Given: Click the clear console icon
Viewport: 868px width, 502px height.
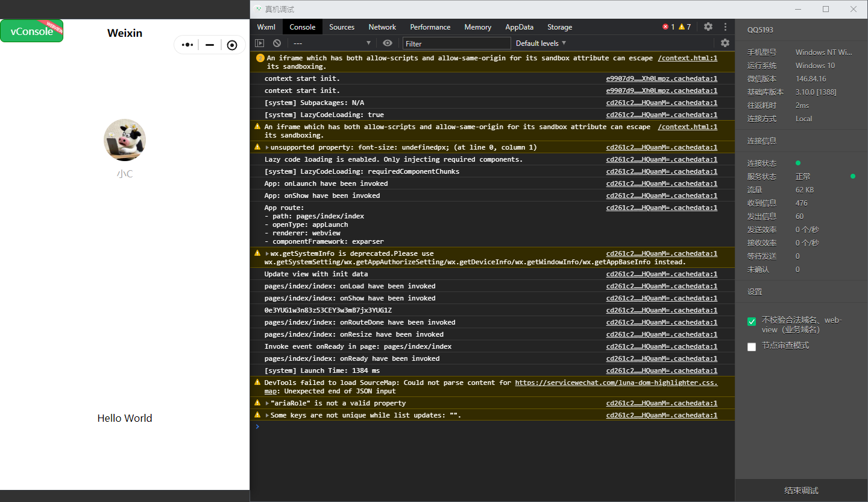Looking at the screenshot, I should [277, 43].
